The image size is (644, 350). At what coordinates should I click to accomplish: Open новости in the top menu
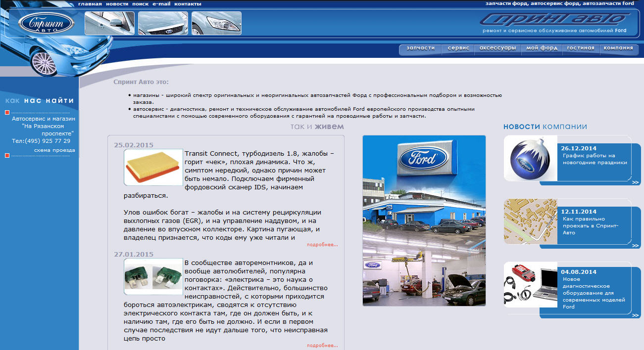(x=117, y=4)
